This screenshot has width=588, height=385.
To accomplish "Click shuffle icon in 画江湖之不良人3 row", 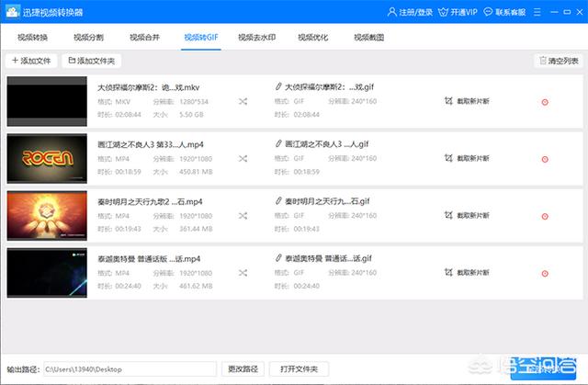I will pos(243,159).
